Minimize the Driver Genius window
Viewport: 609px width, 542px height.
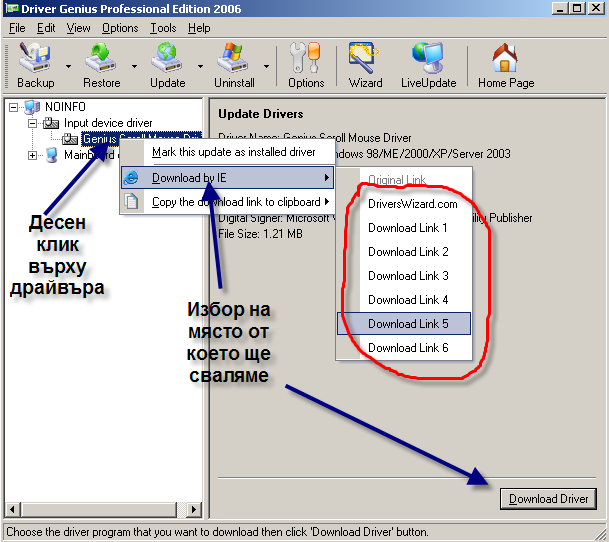559,8
